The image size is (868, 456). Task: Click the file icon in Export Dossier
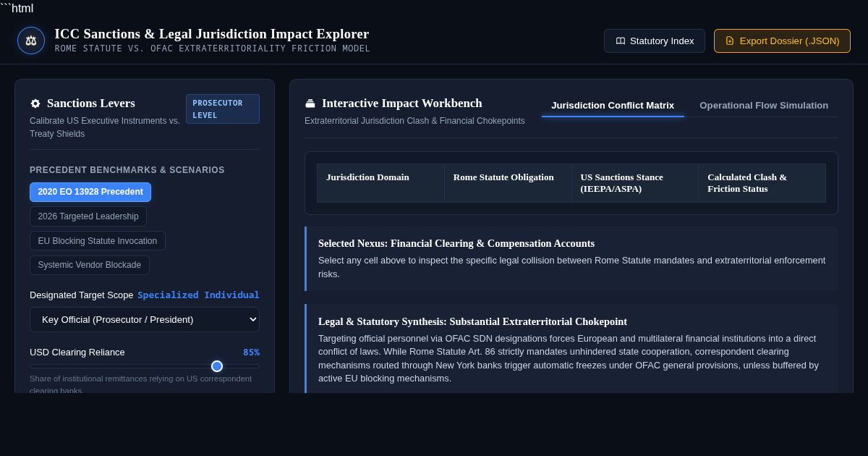click(x=730, y=41)
